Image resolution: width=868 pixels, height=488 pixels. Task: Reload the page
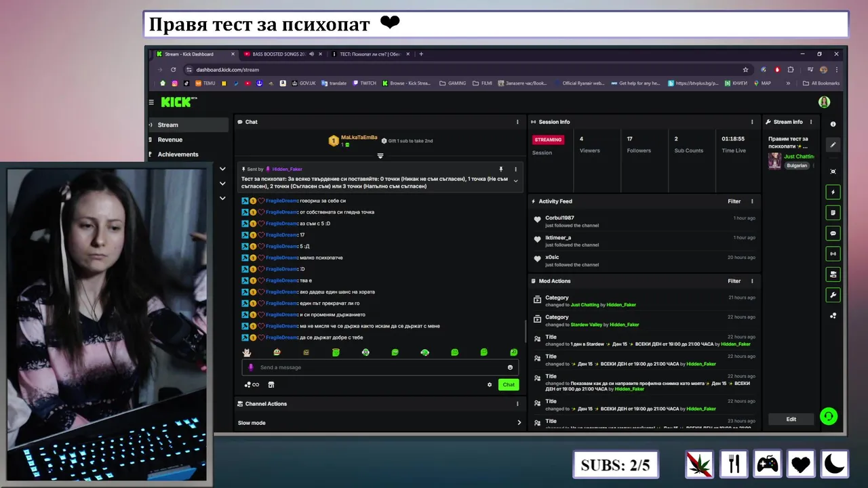(x=173, y=70)
